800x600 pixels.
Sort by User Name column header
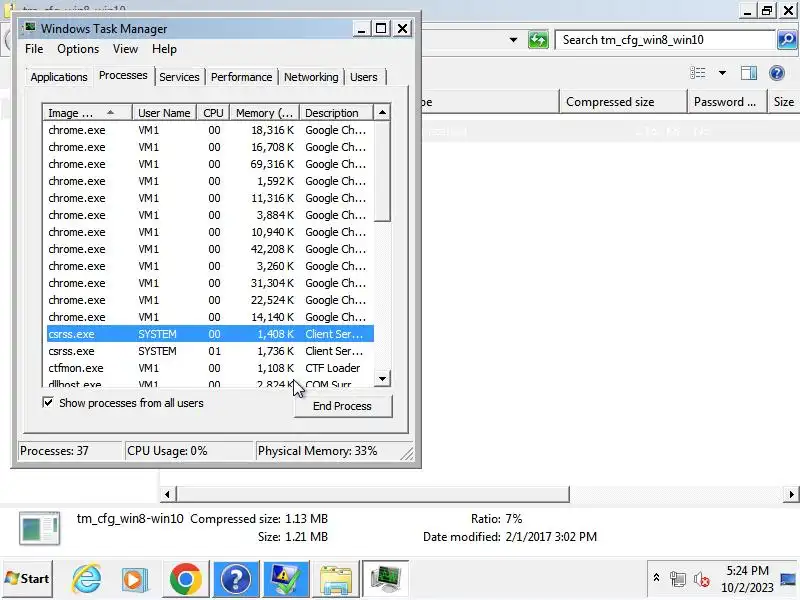164,113
